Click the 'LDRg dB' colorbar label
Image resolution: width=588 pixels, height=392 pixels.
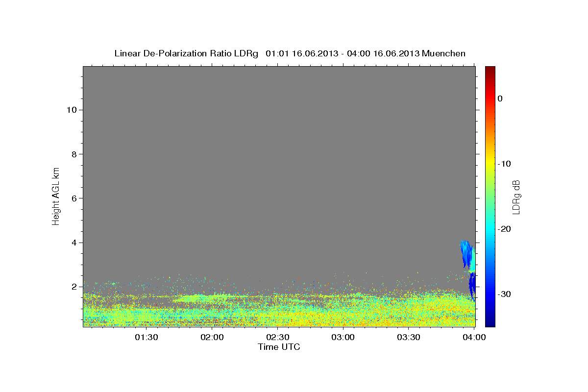tap(516, 197)
